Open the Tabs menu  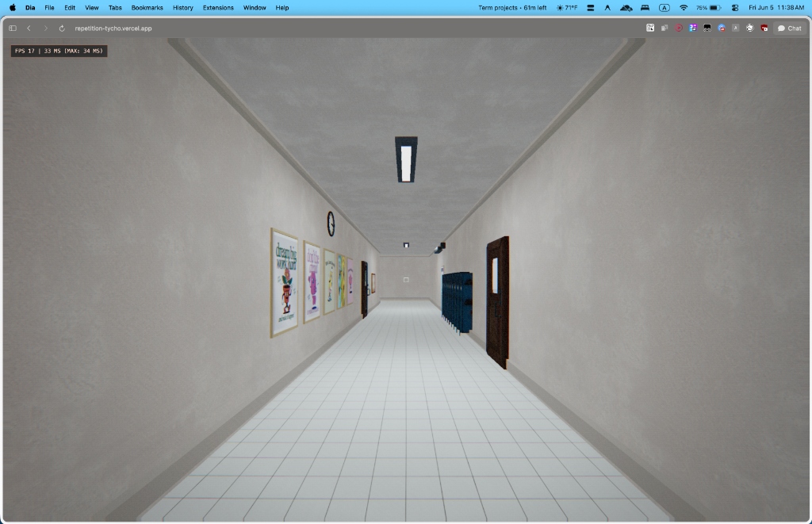115,8
